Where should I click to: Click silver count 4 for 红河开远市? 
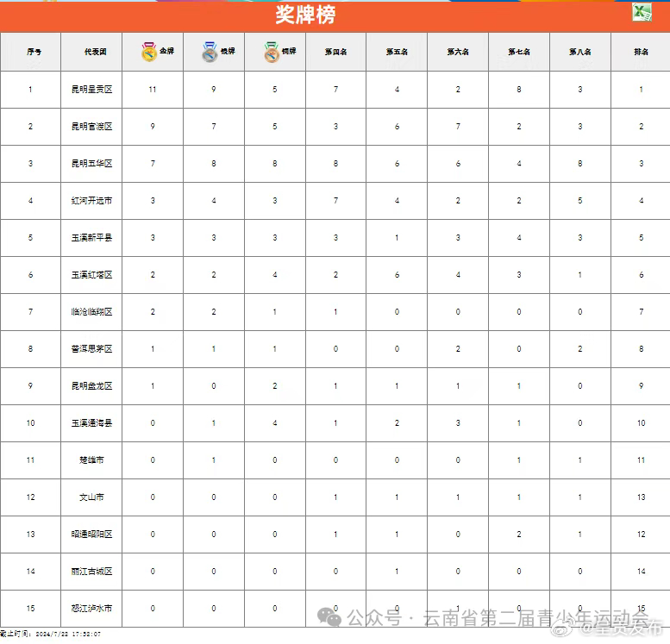coord(214,200)
